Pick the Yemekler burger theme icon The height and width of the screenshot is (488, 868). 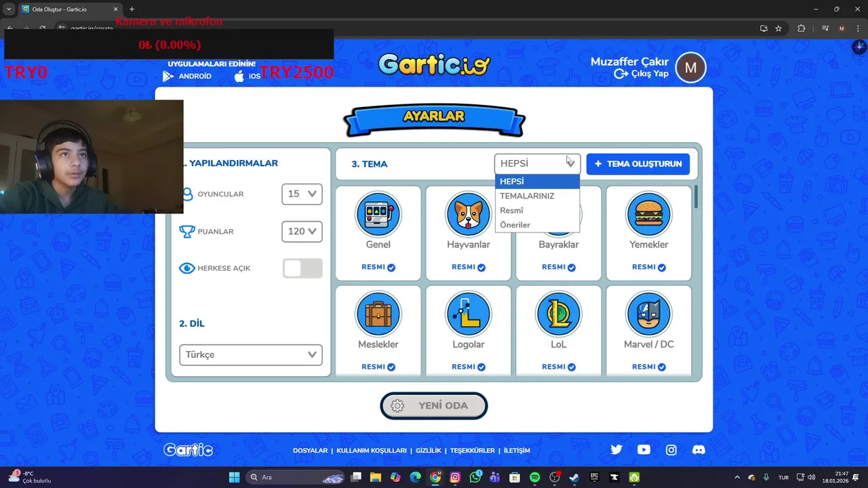point(649,214)
